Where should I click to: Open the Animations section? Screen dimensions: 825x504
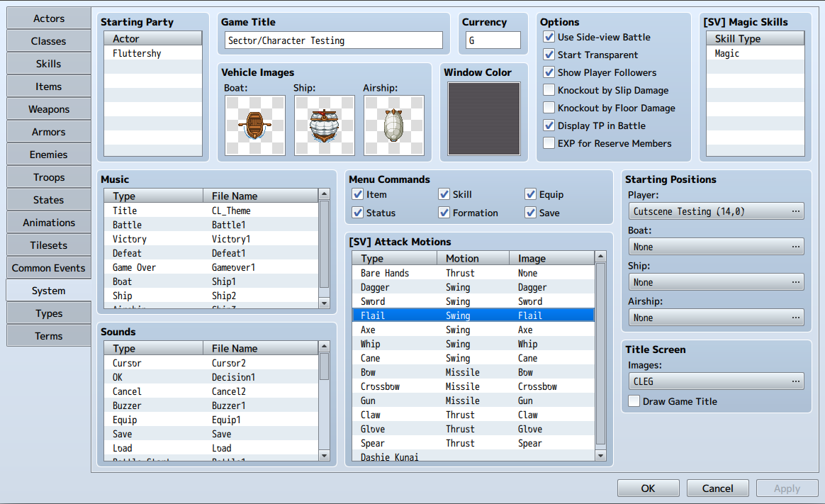click(48, 222)
